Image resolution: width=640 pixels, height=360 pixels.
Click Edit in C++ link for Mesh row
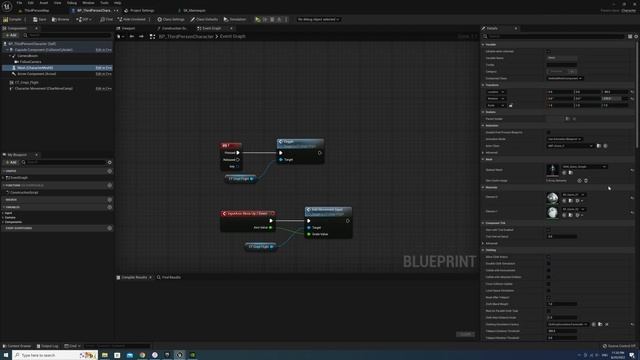[x=103, y=68]
